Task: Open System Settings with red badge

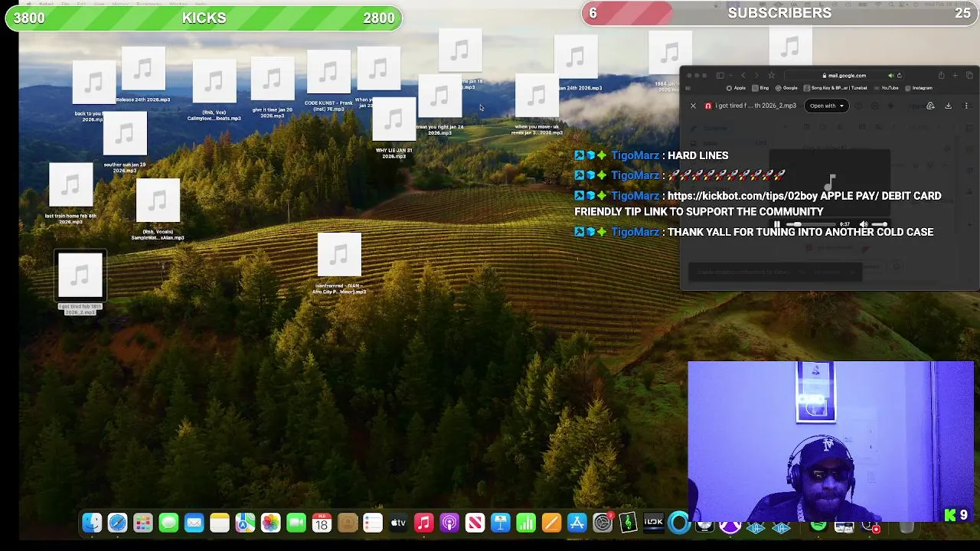Action: pyautogui.click(x=603, y=523)
